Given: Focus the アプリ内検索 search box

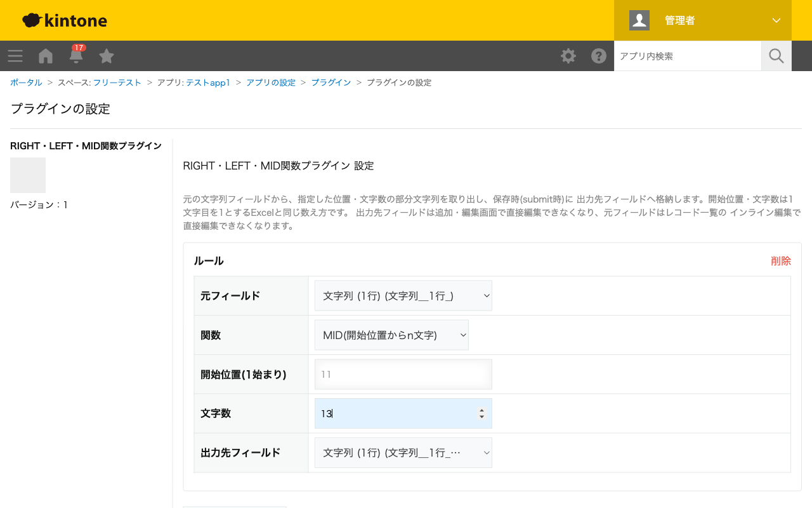Looking at the screenshot, I should [688, 56].
